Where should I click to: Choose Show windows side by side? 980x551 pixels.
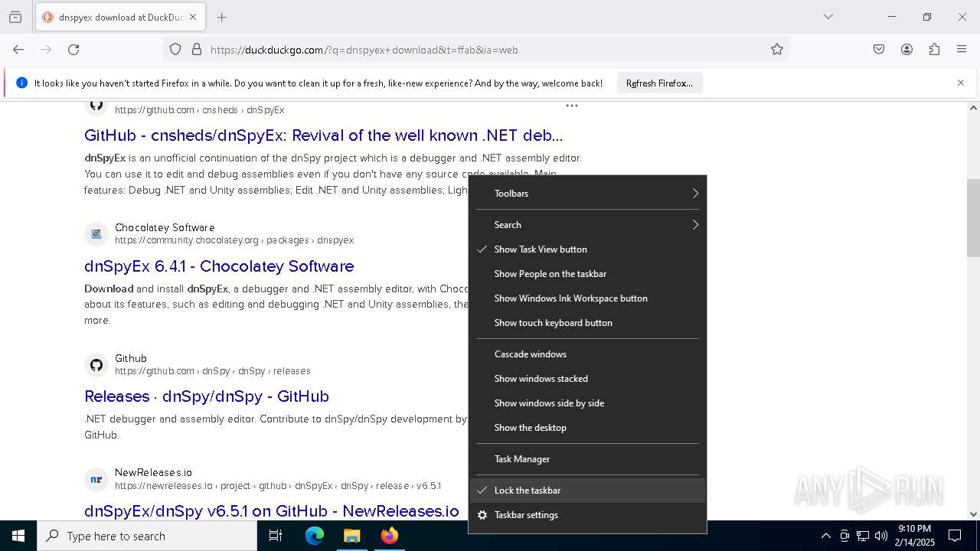(x=587, y=403)
